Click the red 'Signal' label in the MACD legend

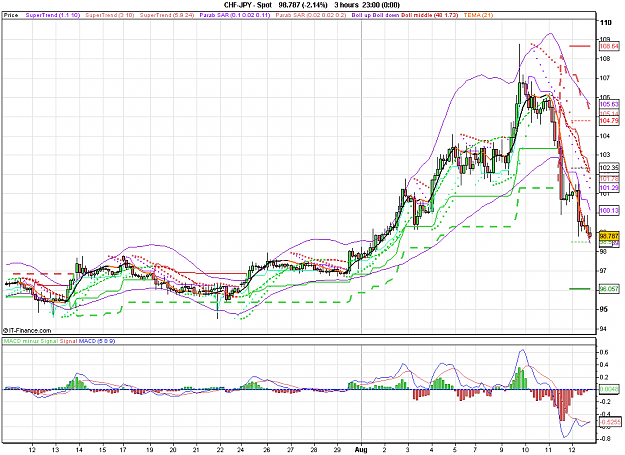click(x=68, y=341)
